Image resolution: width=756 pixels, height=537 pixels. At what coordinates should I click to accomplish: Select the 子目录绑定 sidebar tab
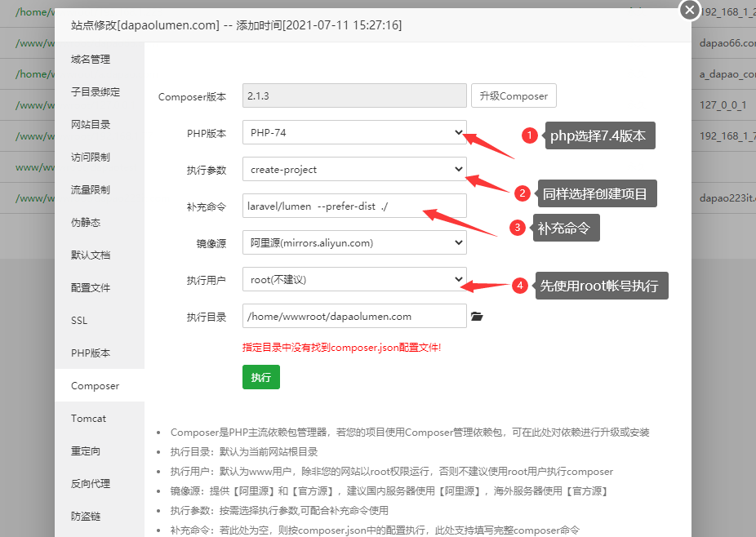(100, 91)
